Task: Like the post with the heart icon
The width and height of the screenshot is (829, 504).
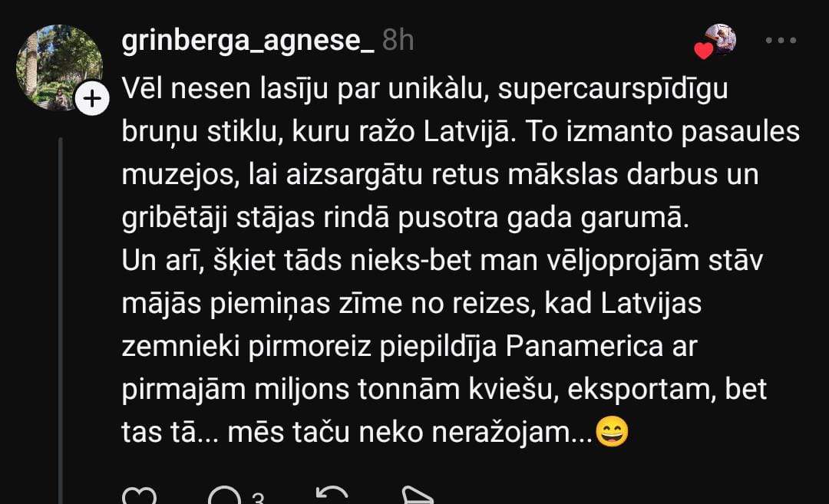Action: coord(140,496)
